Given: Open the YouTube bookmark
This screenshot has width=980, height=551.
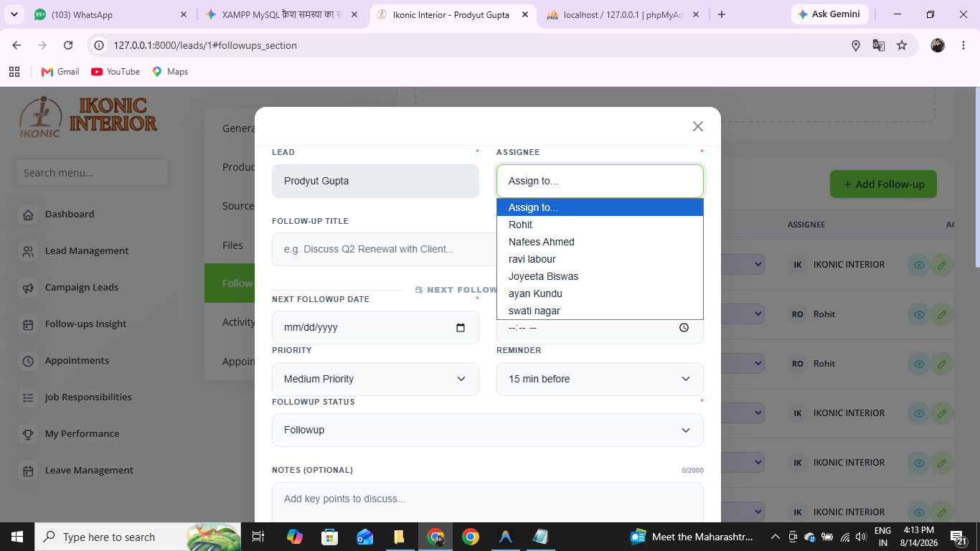Looking at the screenshot, I should (x=116, y=72).
